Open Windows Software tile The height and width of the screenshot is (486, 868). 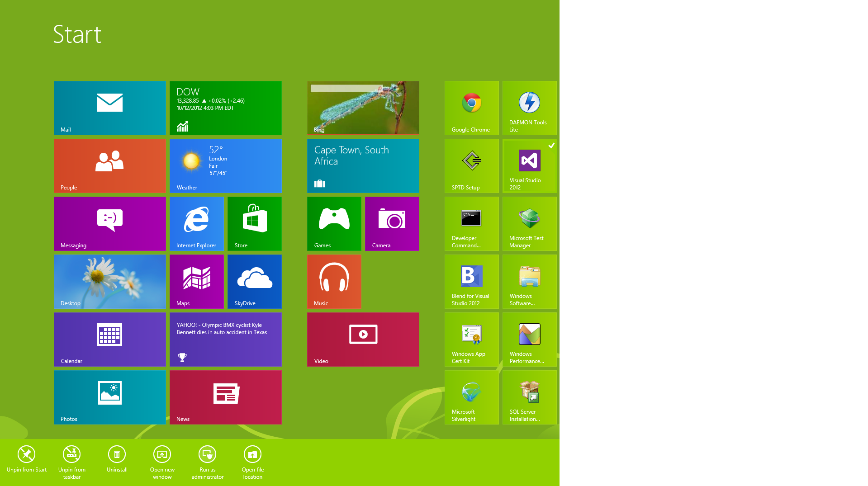pos(530,282)
